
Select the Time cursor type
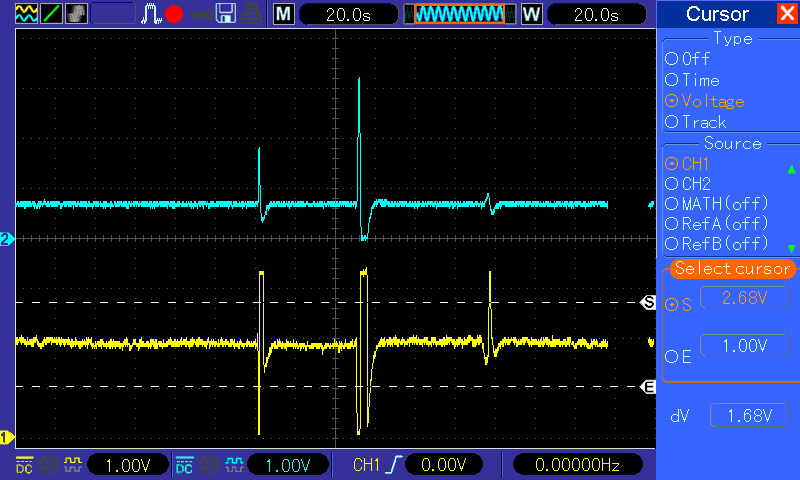tap(692, 80)
